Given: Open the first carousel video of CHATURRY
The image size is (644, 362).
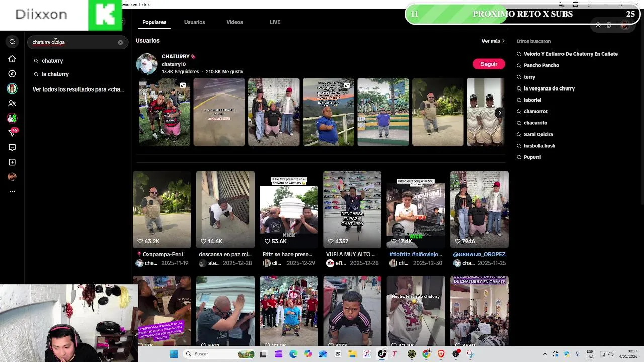Looking at the screenshot, I should (x=165, y=112).
